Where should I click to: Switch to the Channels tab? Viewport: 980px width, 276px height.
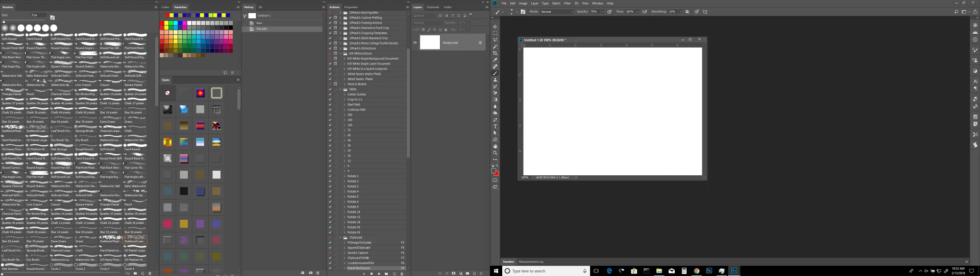point(433,7)
